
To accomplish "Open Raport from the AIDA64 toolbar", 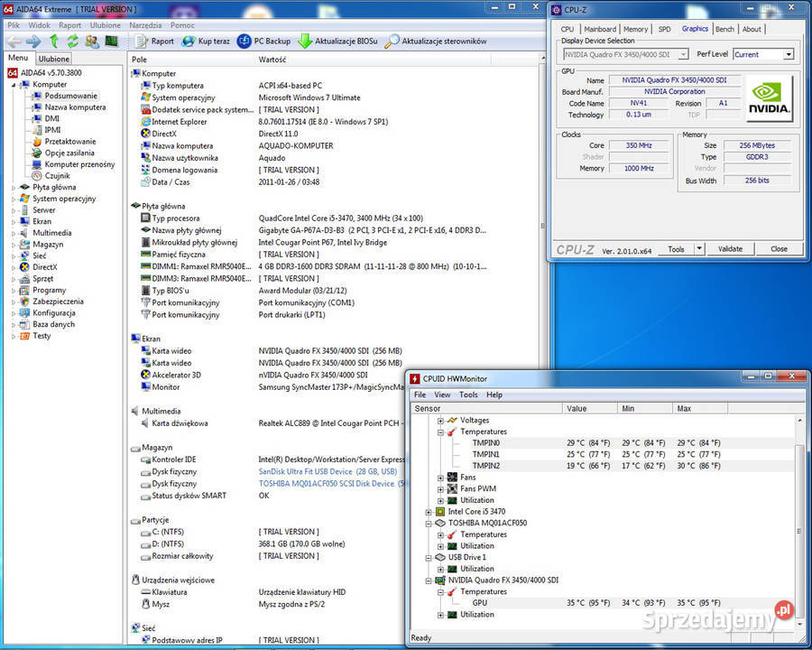I will point(154,41).
